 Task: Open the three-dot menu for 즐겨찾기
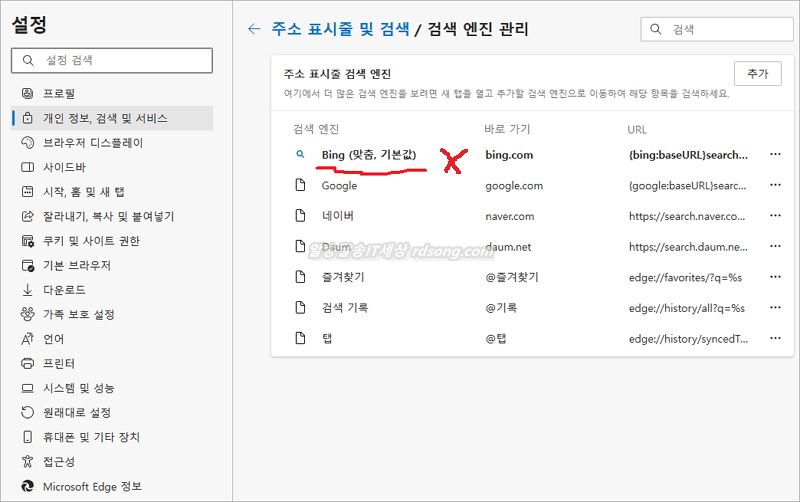(x=774, y=277)
